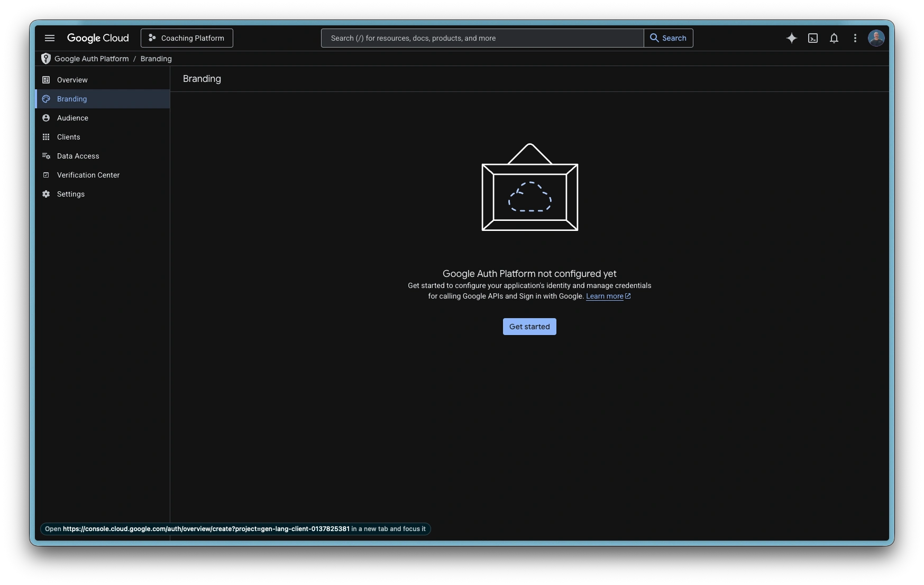Follow the Learn more link

[605, 296]
